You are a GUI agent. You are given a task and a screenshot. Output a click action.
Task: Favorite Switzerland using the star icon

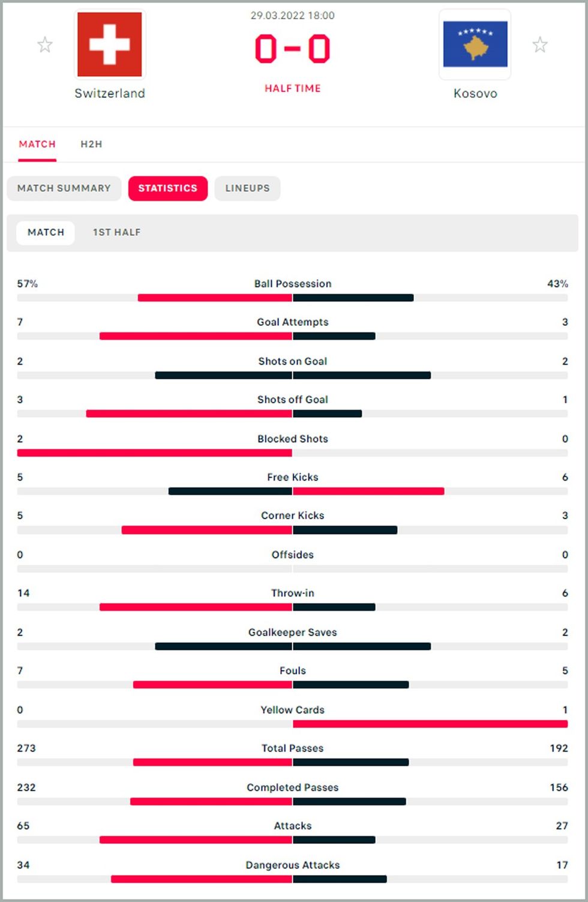45,44
